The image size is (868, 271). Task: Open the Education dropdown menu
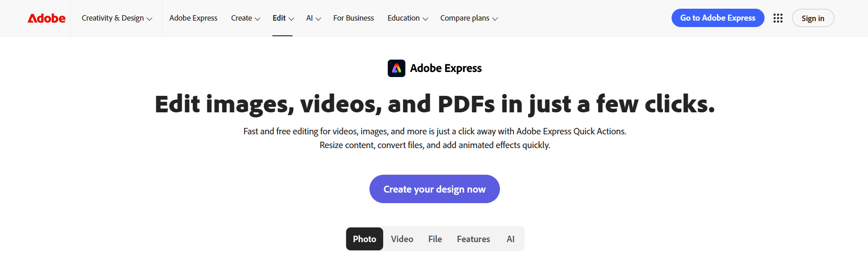coord(407,18)
